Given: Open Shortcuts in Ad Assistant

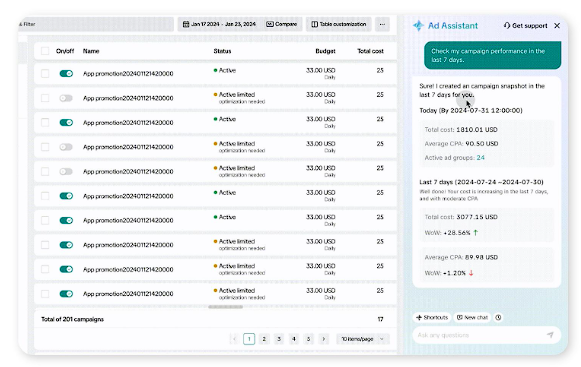Looking at the screenshot, I should (432, 317).
